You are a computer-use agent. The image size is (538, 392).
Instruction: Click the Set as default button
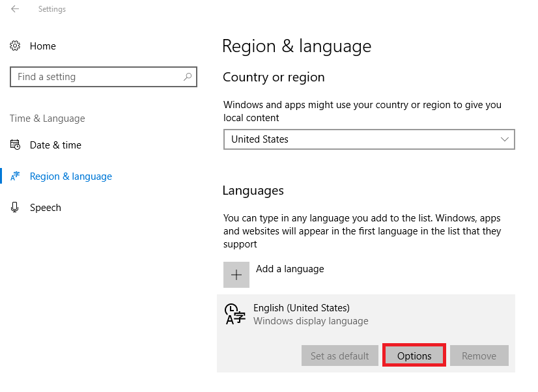click(x=340, y=356)
